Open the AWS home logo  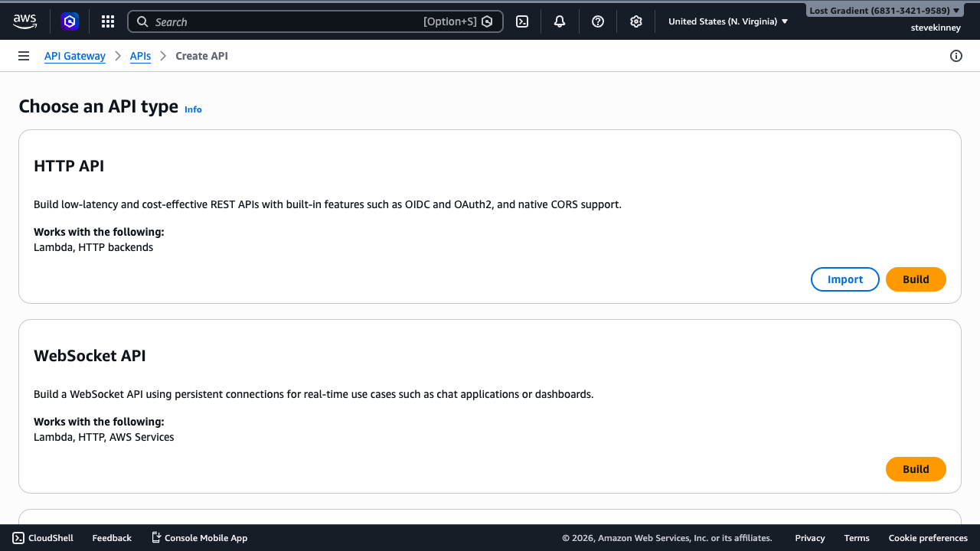click(x=24, y=21)
